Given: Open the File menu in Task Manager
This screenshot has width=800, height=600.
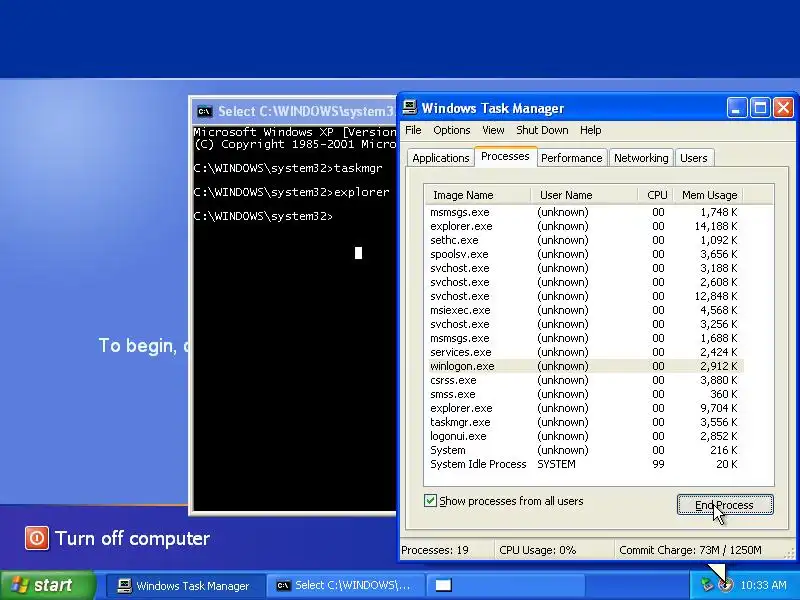Looking at the screenshot, I should point(413,130).
